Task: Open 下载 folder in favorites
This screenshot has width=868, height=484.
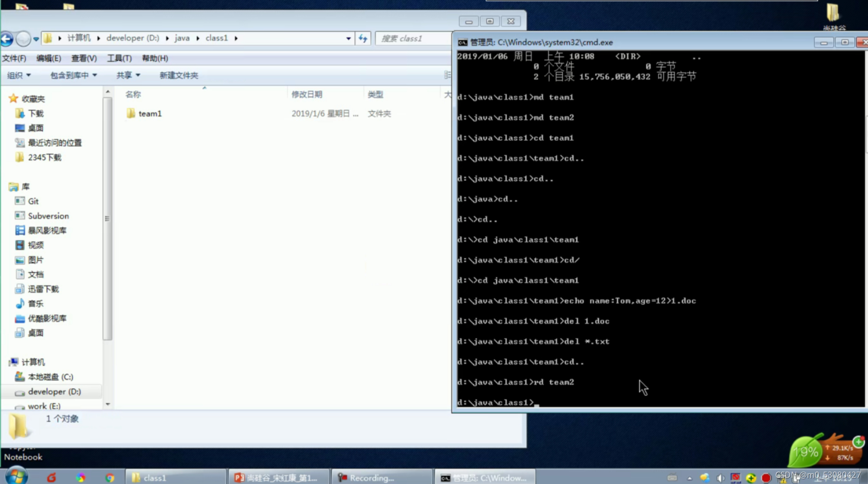Action: [35, 114]
